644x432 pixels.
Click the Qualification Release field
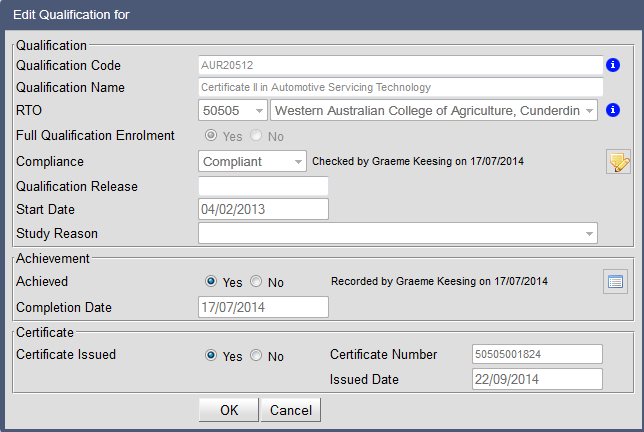(x=263, y=186)
